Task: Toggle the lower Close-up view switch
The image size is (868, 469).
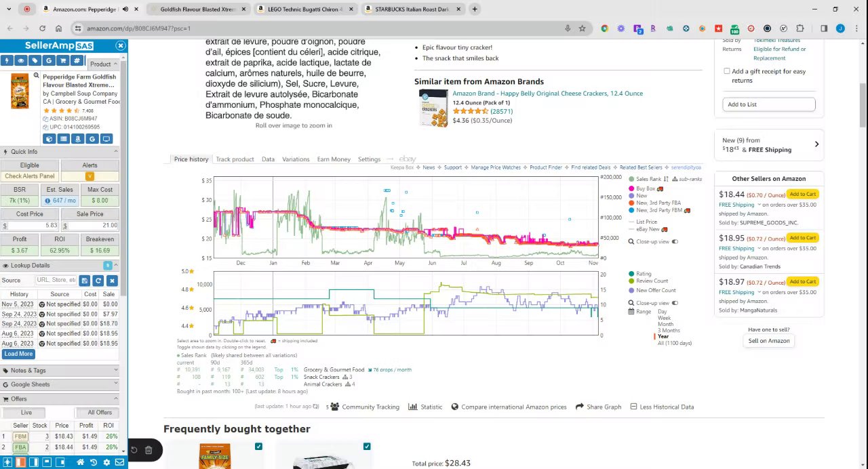Action: pyautogui.click(x=674, y=303)
